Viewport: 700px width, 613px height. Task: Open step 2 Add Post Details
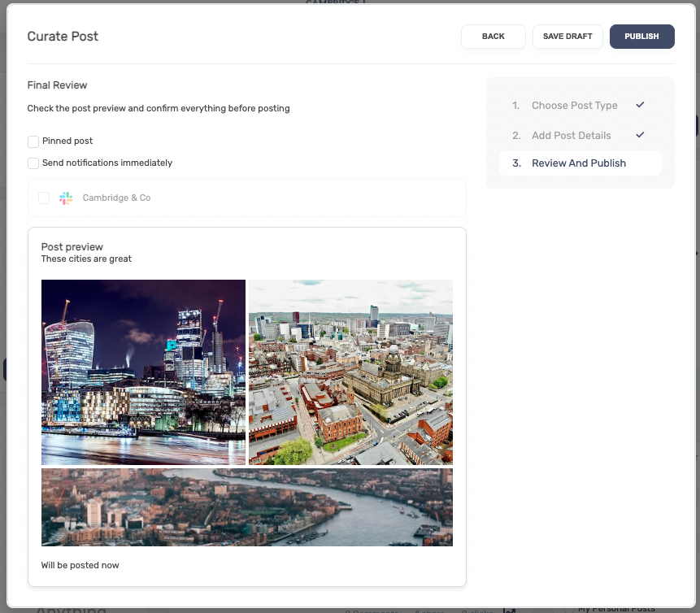point(580,135)
